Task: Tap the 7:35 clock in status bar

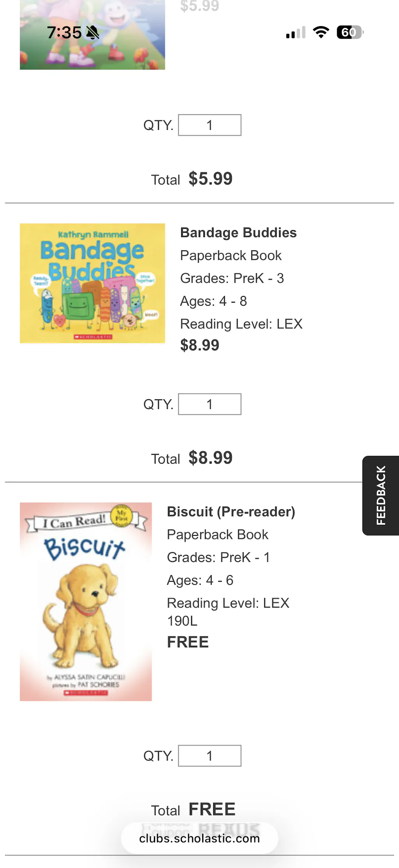Action: click(x=64, y=32)
